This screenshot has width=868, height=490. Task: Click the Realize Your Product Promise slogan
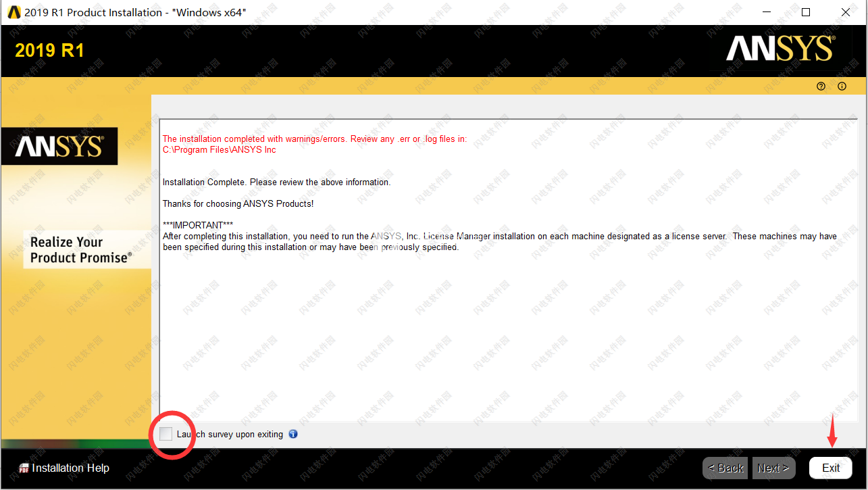[81, 249]
